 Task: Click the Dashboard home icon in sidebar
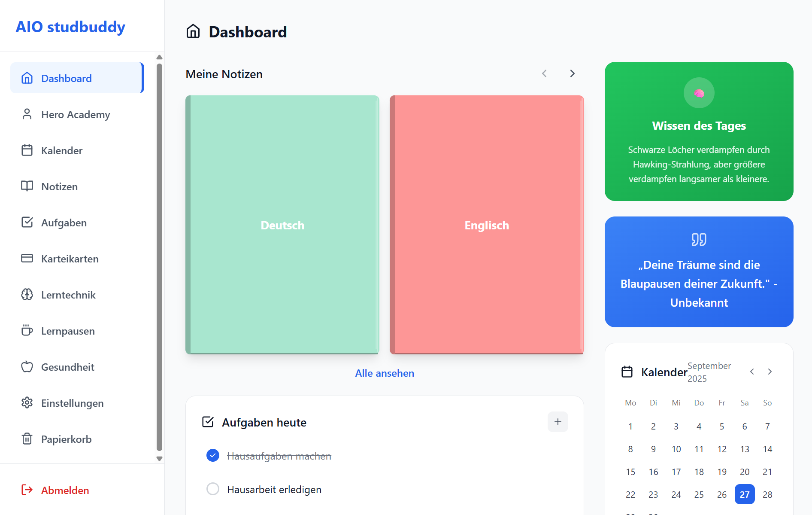click(x=27, y=78)
